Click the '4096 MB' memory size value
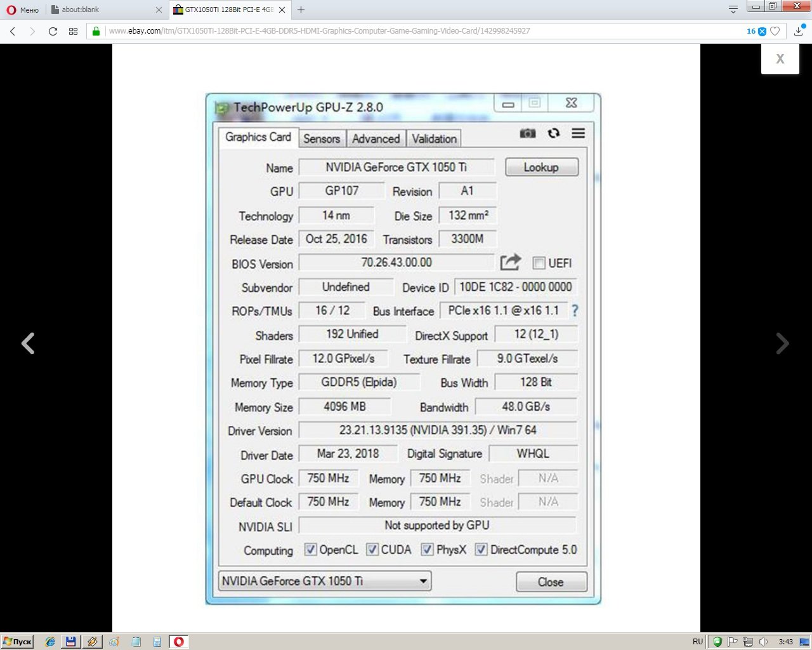 tap(344, 406)
